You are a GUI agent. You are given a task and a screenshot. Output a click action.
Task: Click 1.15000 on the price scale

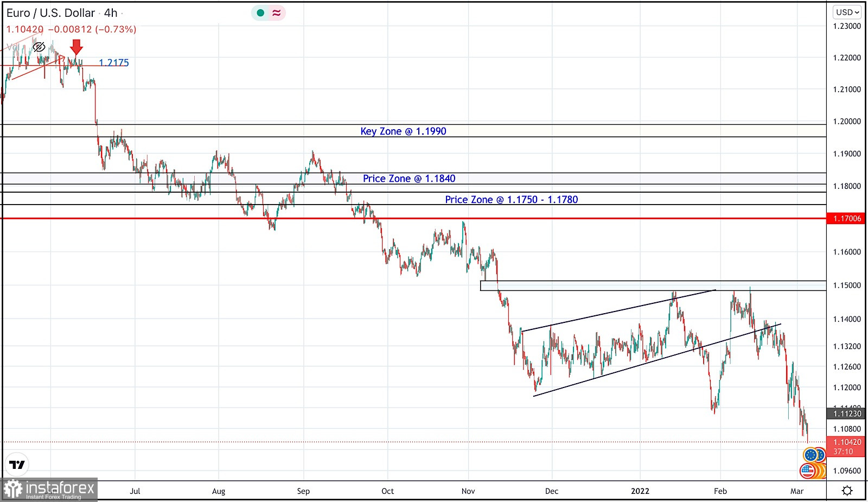click(x=847, y=285)
